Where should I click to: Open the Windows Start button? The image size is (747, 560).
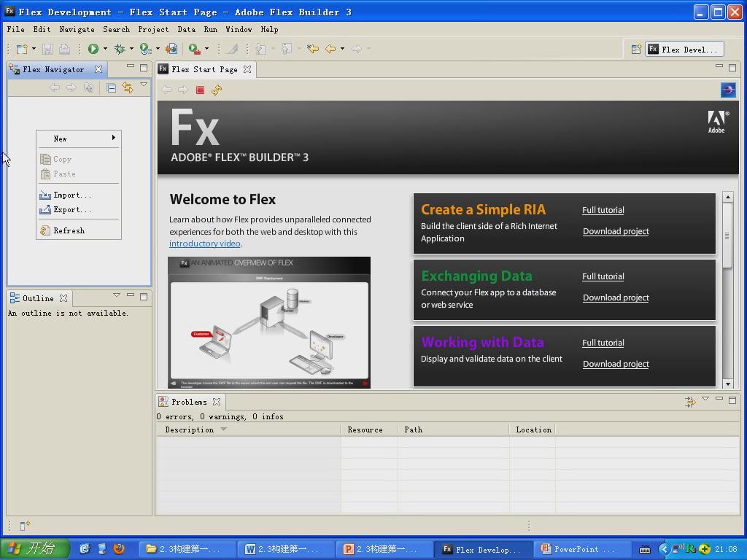(35, 548)
